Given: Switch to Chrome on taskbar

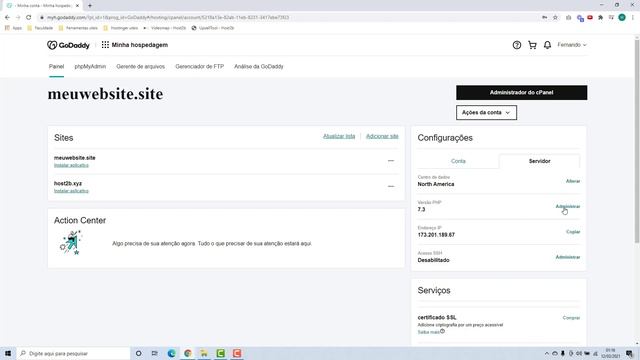Looking at the screenshot, I should 188,353.
